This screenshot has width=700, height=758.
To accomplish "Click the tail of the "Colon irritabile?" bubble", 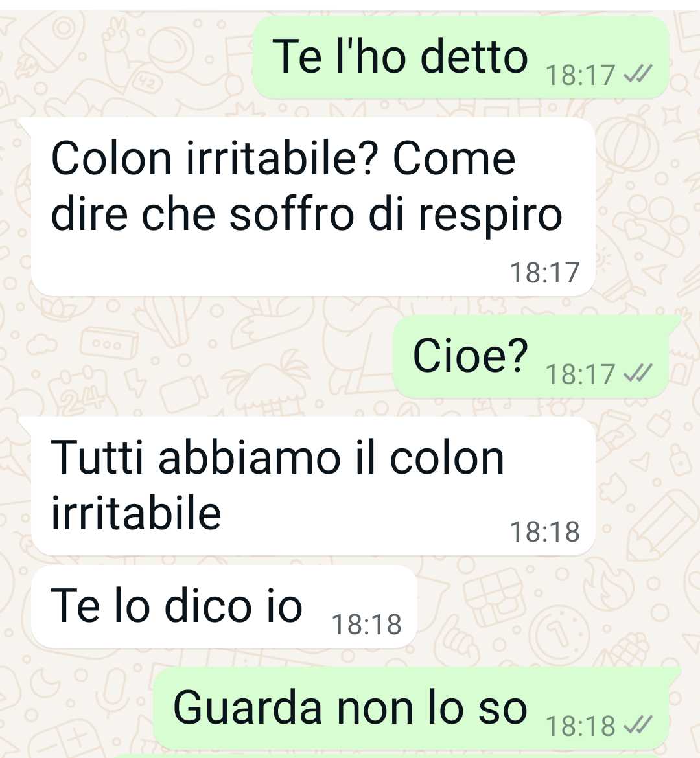I will tap(25, 123).
